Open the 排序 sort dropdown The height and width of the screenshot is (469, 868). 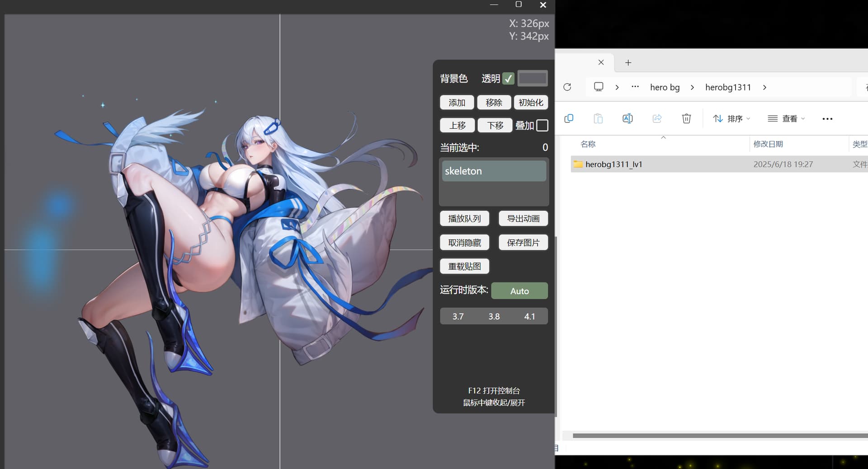(731, 118)
